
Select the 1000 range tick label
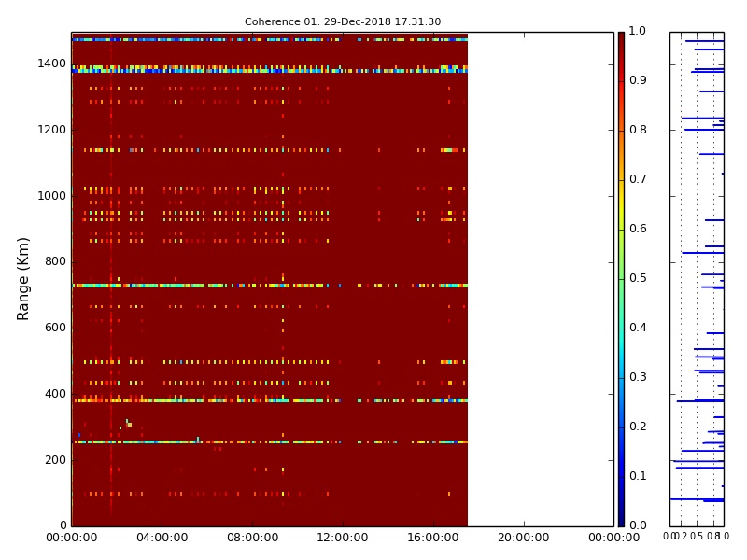(x=52, y=196)
